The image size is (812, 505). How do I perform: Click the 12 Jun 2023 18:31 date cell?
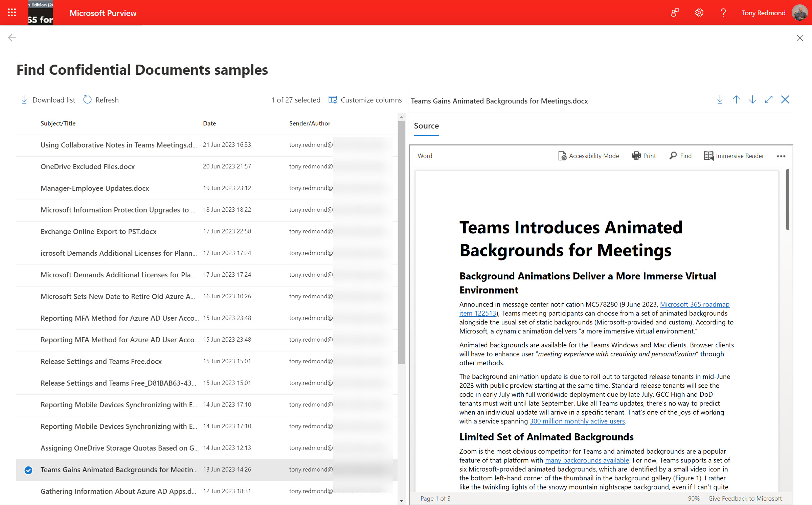pyautogui.click(x=227, y=491)
